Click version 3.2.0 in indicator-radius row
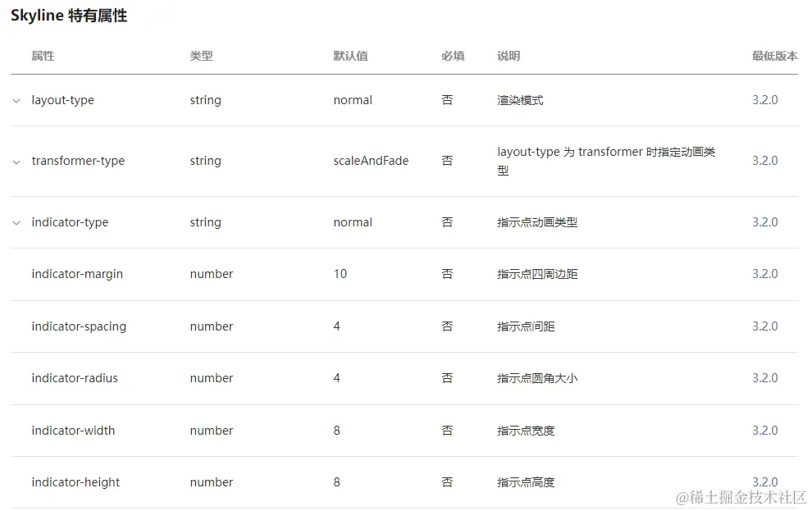Viewport: 812px width, 511px height. [x=765, y=378]
